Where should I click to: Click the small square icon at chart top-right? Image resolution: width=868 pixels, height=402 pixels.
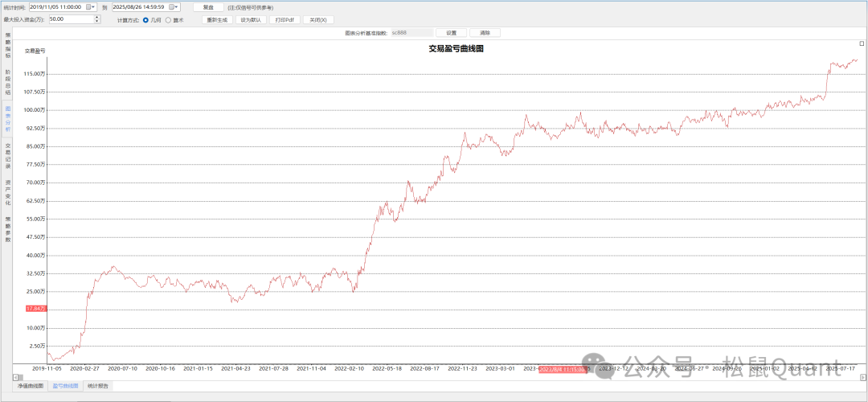point(862,45)
